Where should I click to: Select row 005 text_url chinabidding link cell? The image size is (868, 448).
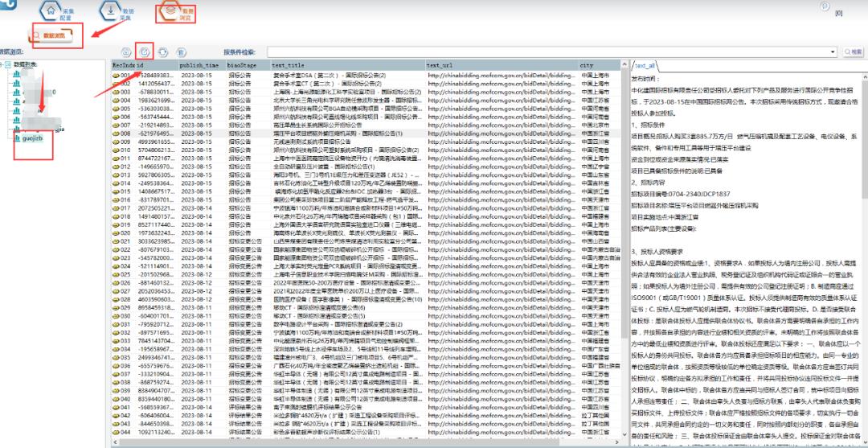pyautogui.click(x=502, y=109)
